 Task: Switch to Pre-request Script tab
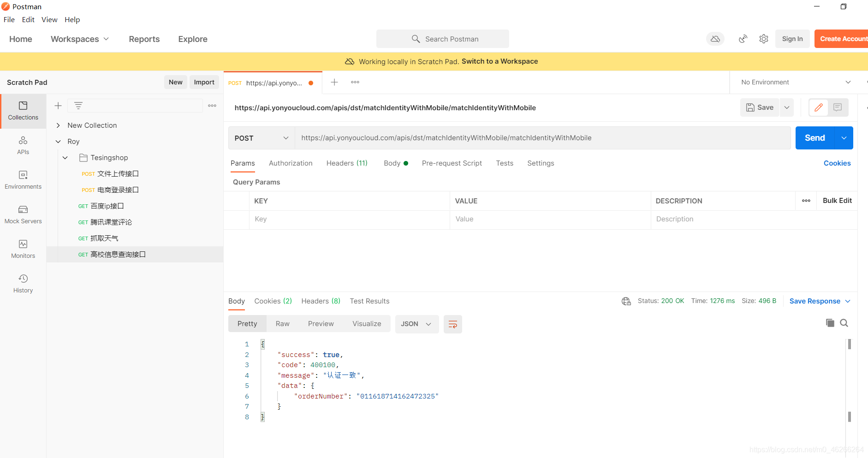(x=452, y=163)
